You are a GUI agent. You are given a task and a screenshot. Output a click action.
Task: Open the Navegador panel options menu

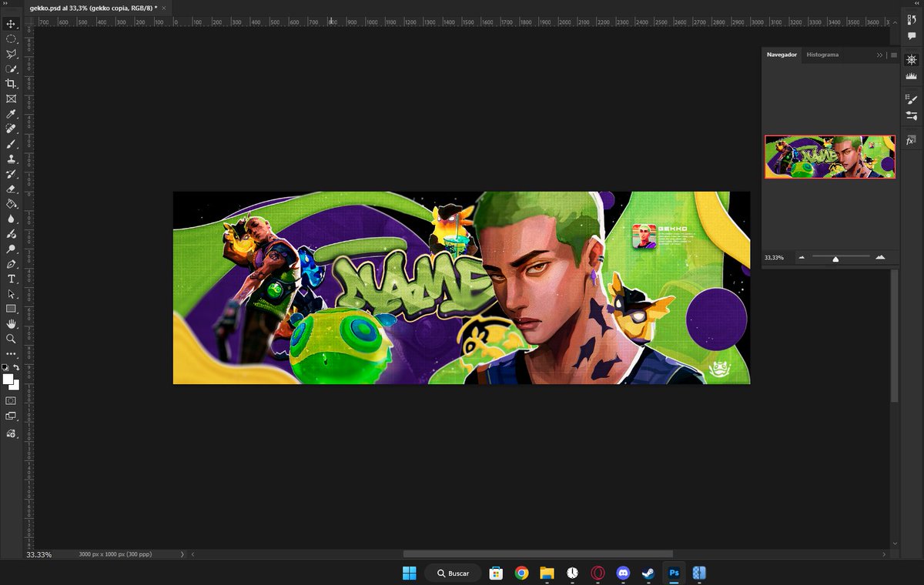893,55
